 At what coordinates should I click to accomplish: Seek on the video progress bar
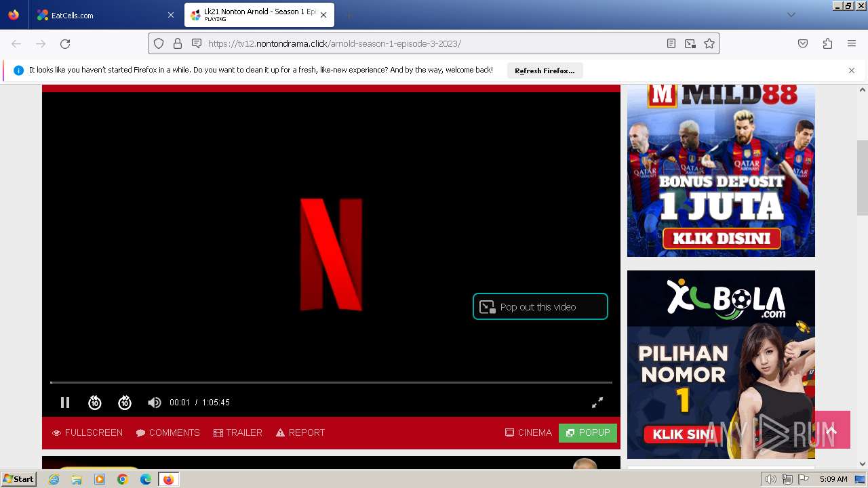[x=331, y=383]
